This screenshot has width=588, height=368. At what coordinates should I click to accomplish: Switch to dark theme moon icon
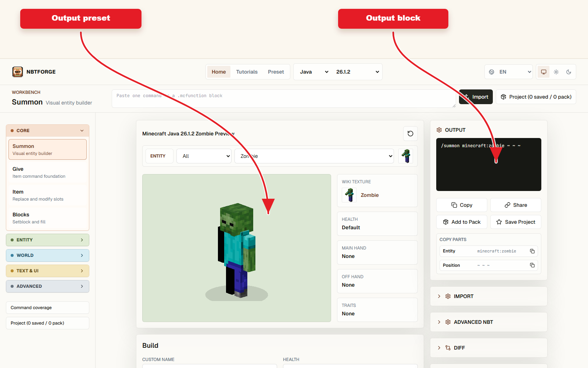569,72
